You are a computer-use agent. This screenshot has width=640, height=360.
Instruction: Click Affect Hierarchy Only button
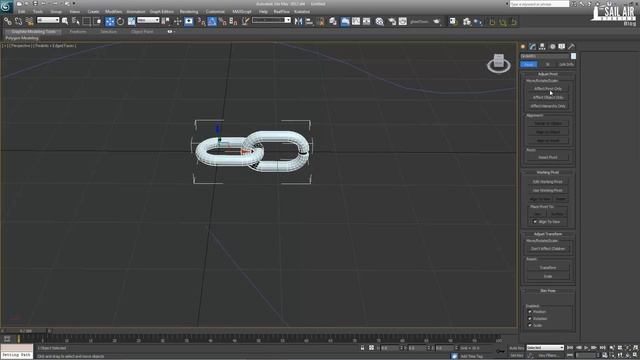tap(548, 106)
